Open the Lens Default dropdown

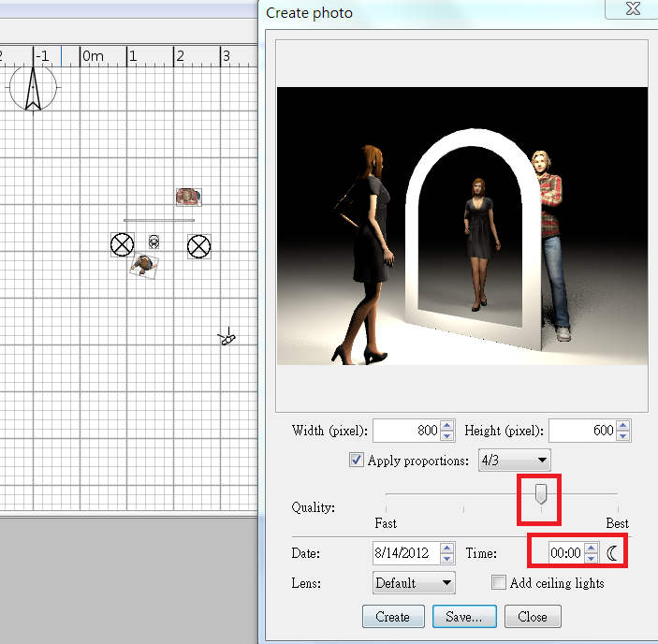[x=413, y=583]
